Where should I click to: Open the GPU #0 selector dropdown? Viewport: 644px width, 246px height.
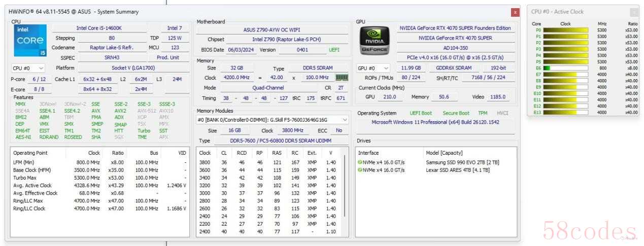(373, 68)
